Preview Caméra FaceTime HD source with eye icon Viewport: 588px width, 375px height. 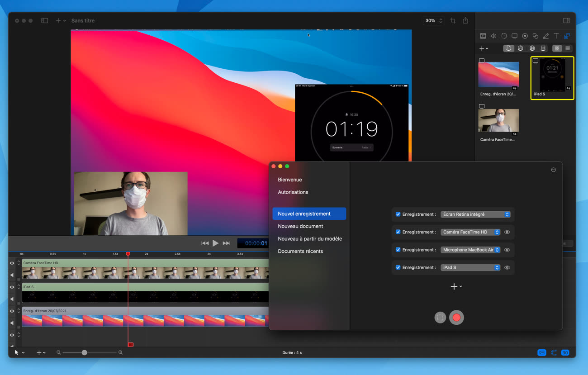pyautogui.click(x=507, y=232)
